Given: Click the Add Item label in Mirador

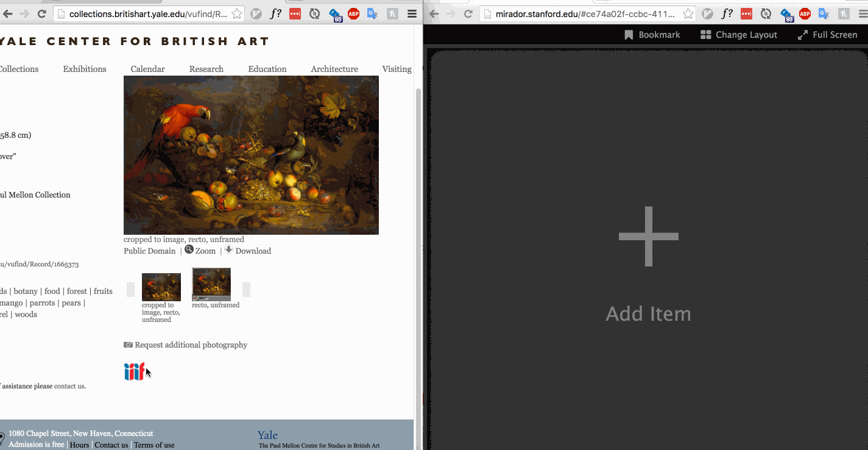Looking at the screenshot, I should pyautogui.click(x=648, y=313).
